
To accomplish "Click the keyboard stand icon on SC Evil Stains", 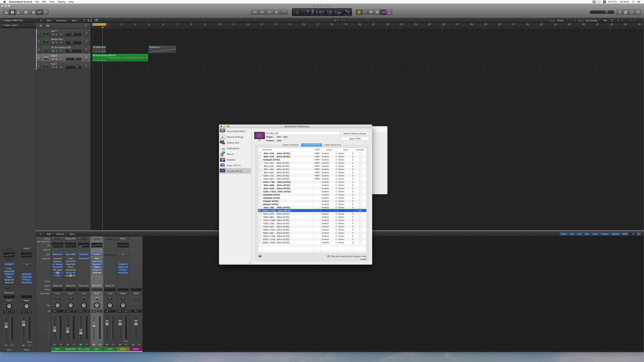I will click(46, 49).
